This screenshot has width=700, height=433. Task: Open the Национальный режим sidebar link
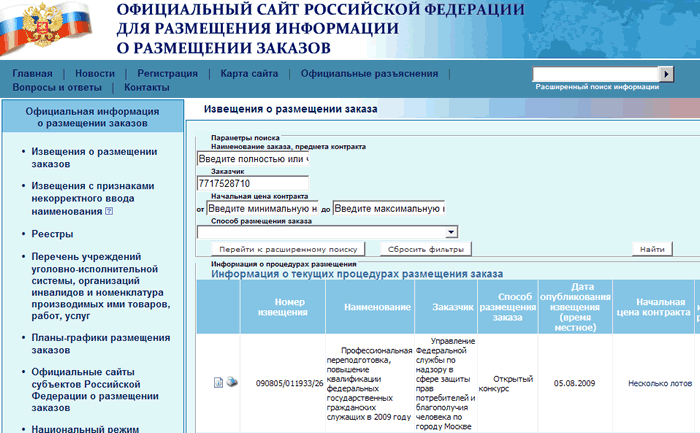[x=85, y=429]
